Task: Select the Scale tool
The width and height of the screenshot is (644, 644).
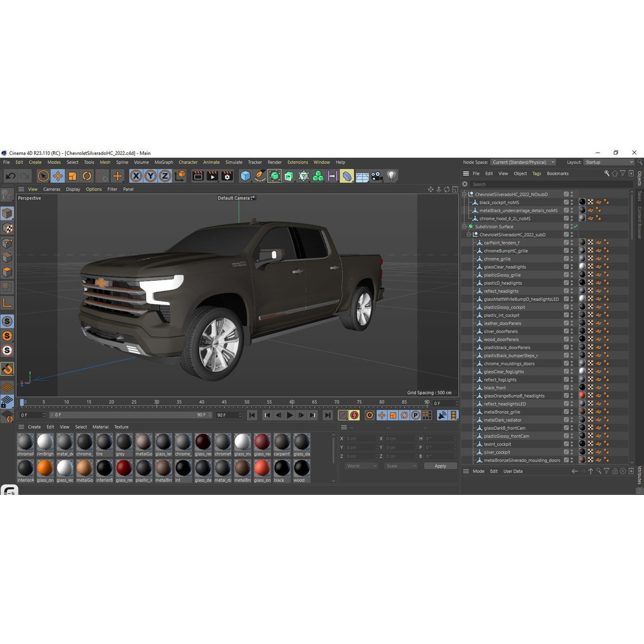Action: [x=72, y=176]
